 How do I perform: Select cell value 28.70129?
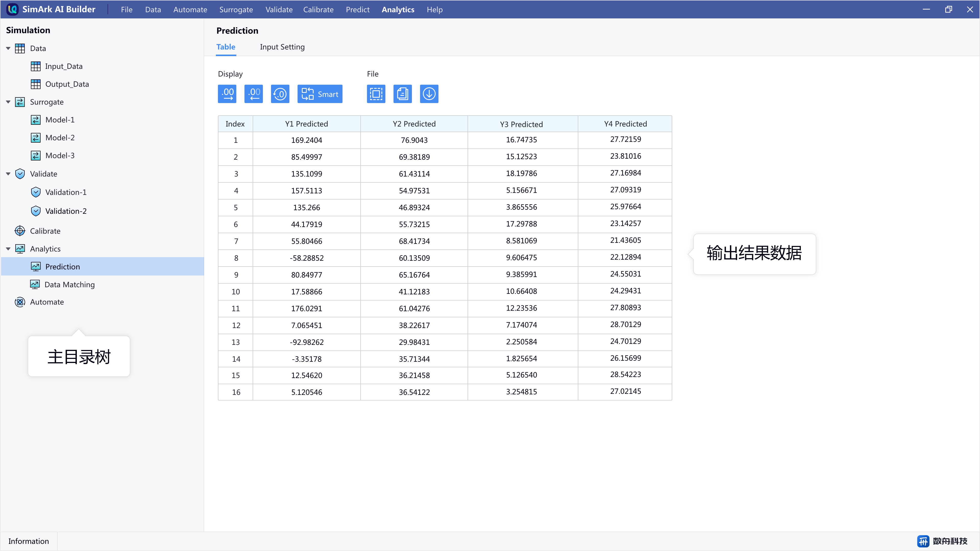(626, 324)
